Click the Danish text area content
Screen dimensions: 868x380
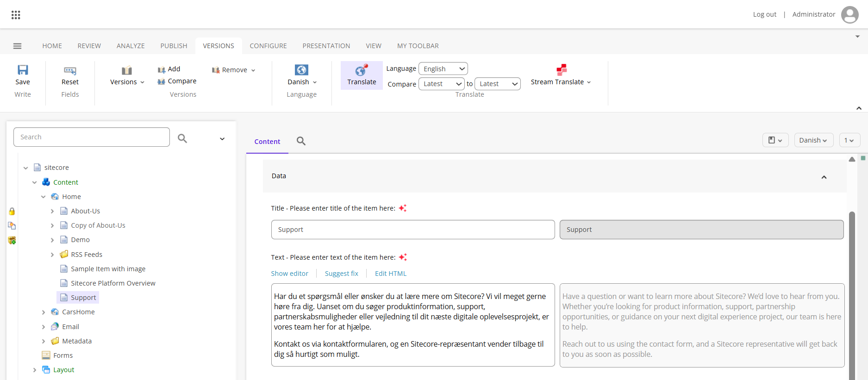tap(413, 325)
